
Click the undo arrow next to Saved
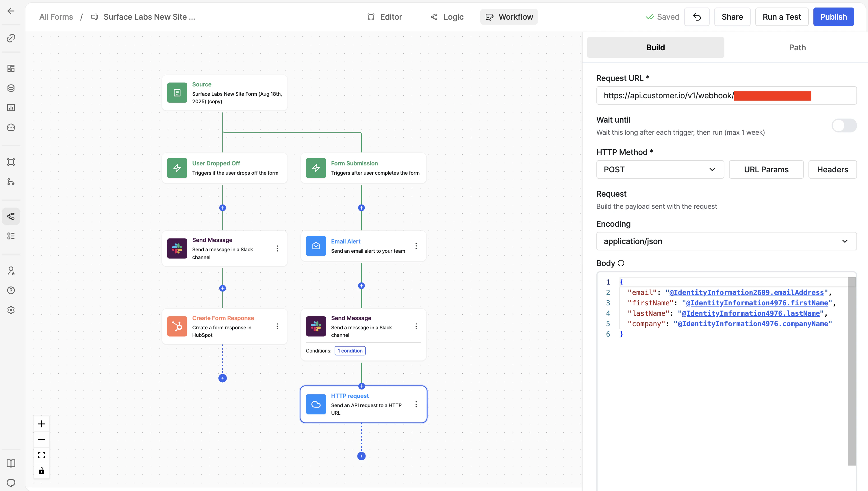click(697, 17)
